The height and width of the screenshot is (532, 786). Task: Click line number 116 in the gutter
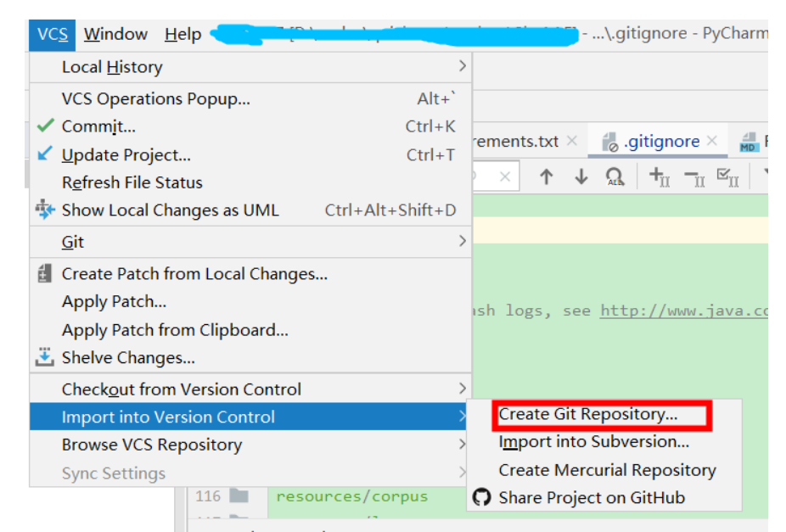[x=208, y=496]
